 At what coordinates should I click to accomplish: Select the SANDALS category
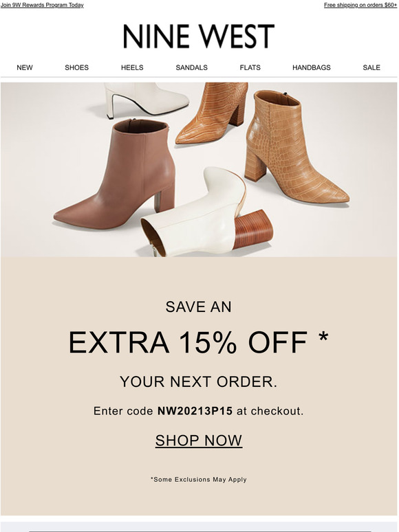click(x=191, y=67)
